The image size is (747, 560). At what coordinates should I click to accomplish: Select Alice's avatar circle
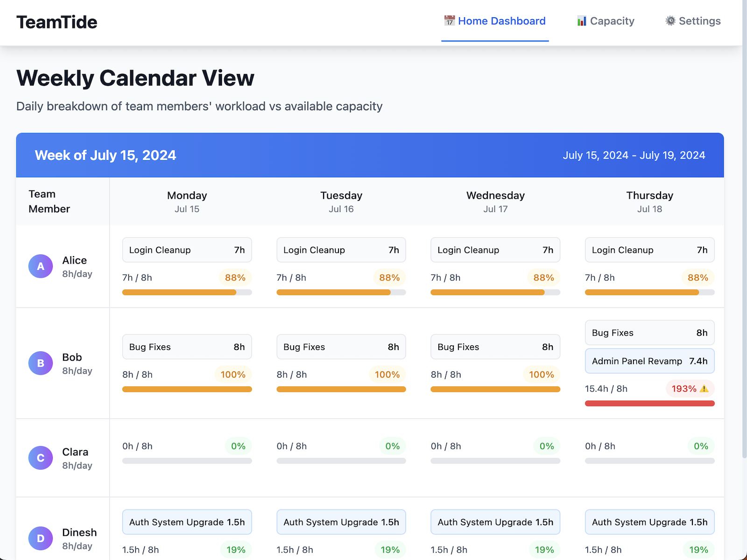click(x=41, y=266)
